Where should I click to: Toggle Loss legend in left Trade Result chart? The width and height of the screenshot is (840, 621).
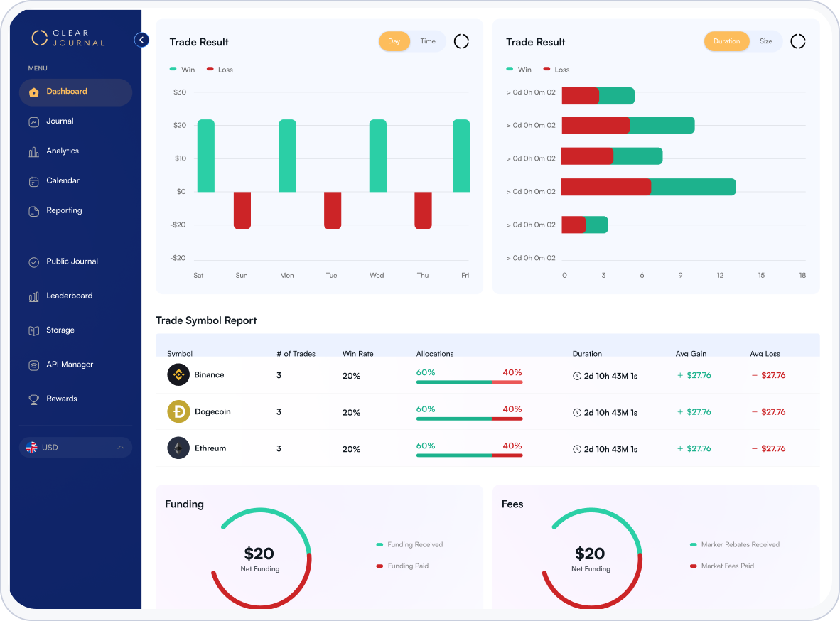pyautogui.click(x=220, y=70)
